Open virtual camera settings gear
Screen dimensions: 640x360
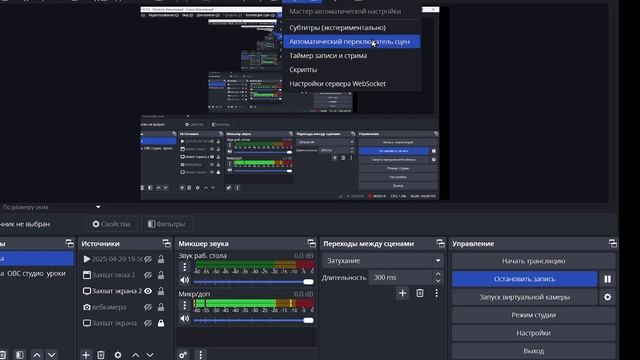[x=607, y=297]
